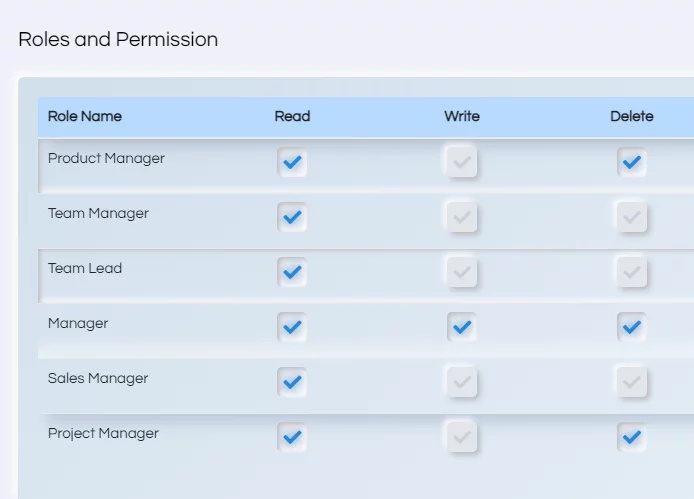Click the Role Name column header
Screen dimensions: 694x499
(x=85, y=116)
